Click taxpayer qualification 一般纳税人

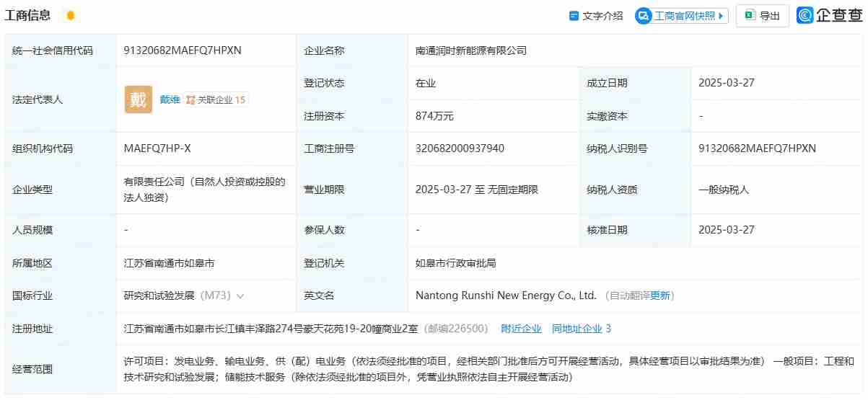(x=724, y=190)
